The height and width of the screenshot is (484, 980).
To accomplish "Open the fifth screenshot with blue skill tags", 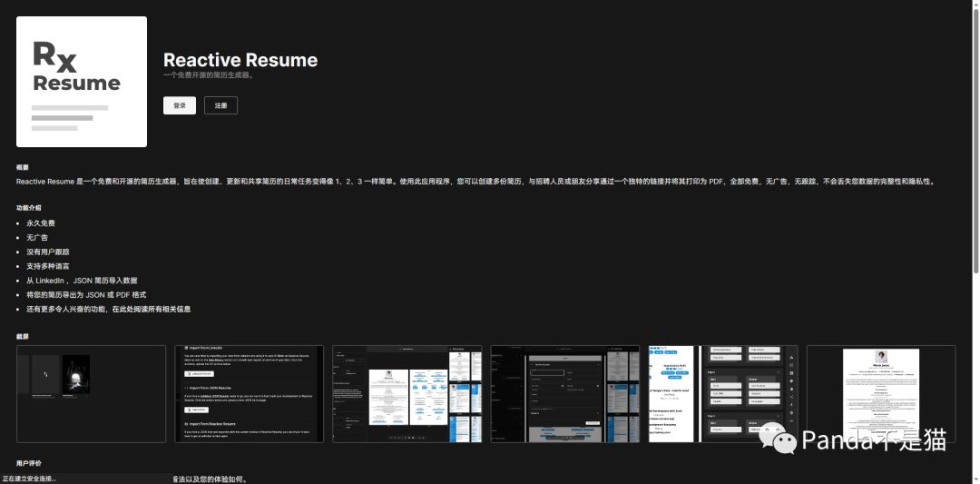I will click(x=724, y=394).
